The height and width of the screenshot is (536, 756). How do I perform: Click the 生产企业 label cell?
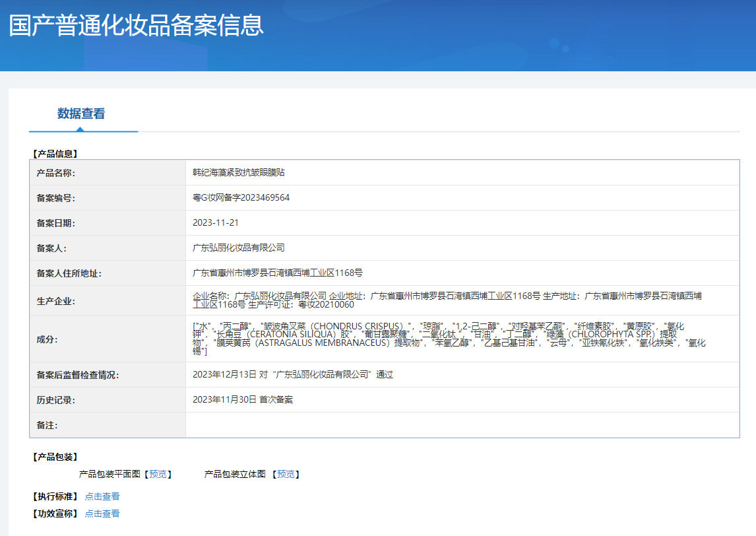coord(108,300)
